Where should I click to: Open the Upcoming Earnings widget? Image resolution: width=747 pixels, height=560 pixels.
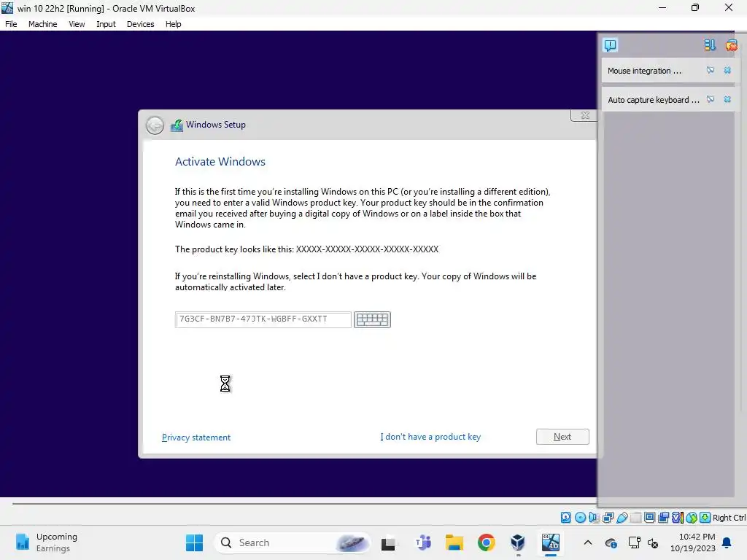click(46, 542)
